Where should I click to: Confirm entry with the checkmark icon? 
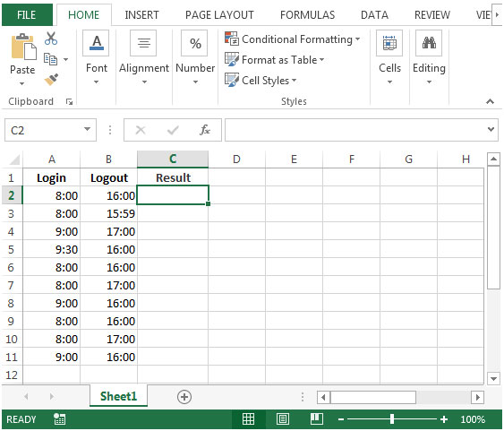[173, 130]
